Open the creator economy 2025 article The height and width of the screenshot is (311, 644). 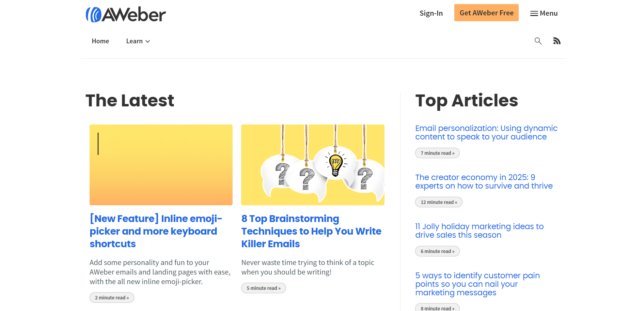[x=484, y=181]
